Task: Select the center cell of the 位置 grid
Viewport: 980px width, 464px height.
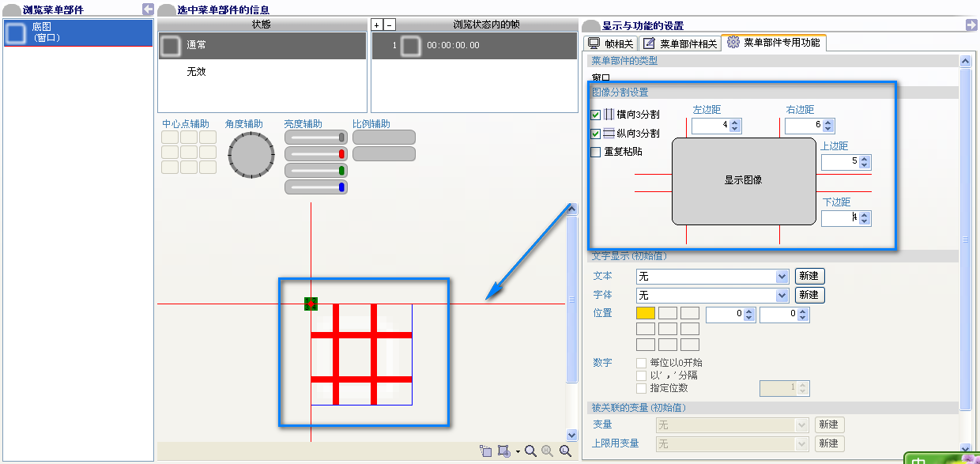Action: click(668, 329)
